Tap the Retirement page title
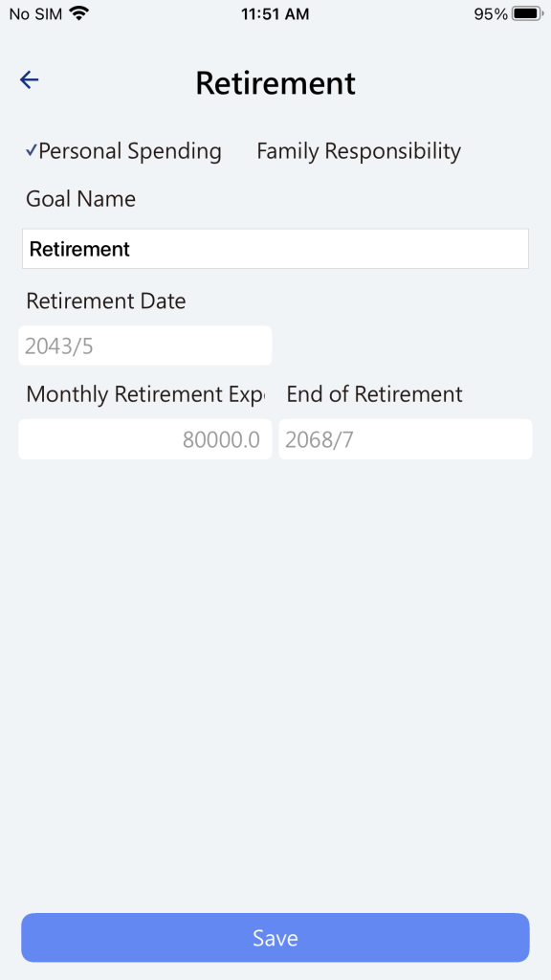The width and height of the screenshot is (551, 980). [275, 82]
